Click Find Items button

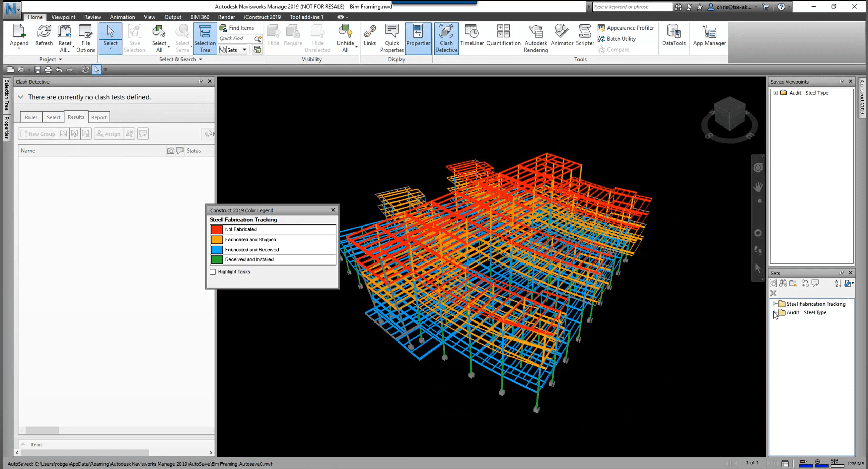coord(237,28)
